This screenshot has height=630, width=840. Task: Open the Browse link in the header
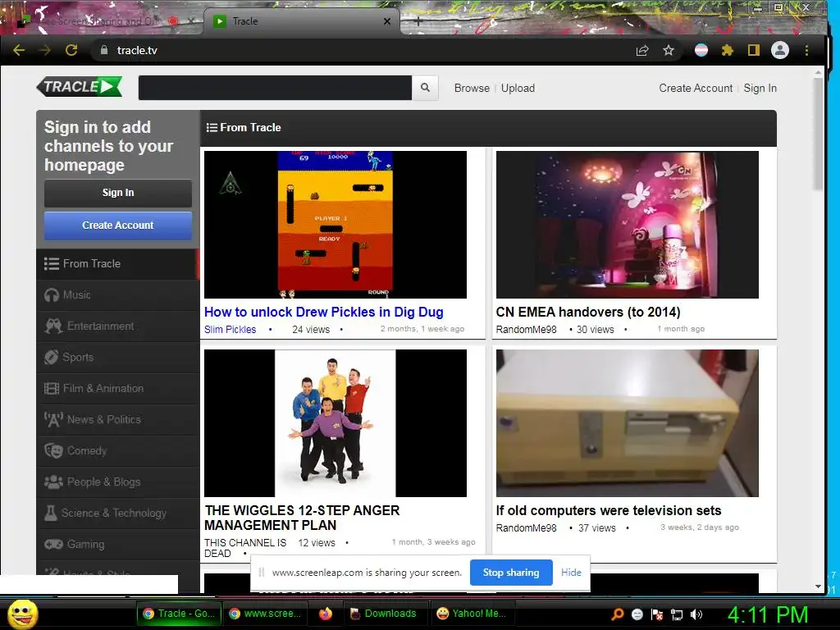[x=472, y=88]
